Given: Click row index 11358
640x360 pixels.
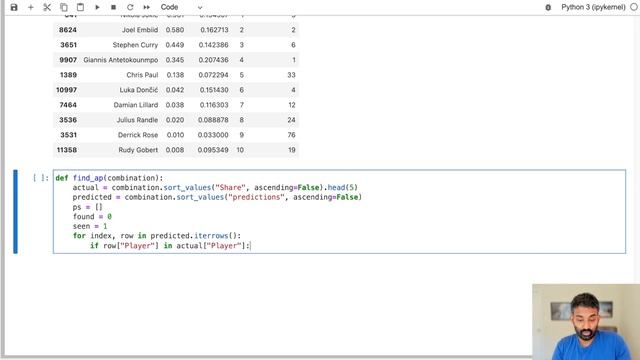Looking at the screenshot, I should click(x=67, y=150).
